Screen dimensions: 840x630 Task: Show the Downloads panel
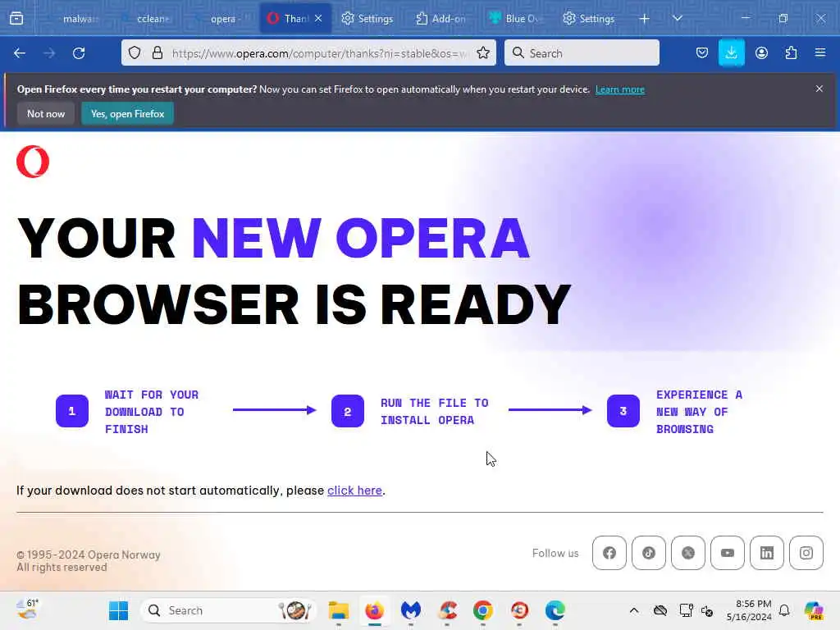[731, 53]
